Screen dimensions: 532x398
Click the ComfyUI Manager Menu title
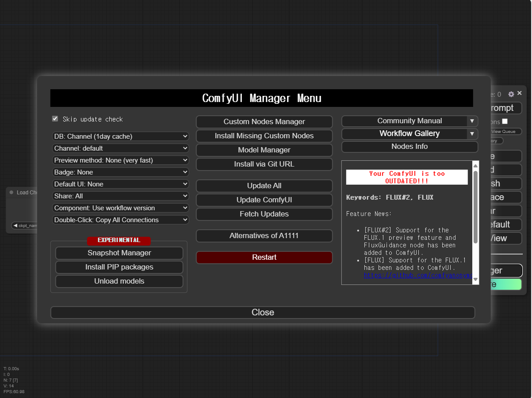(261, 98)
